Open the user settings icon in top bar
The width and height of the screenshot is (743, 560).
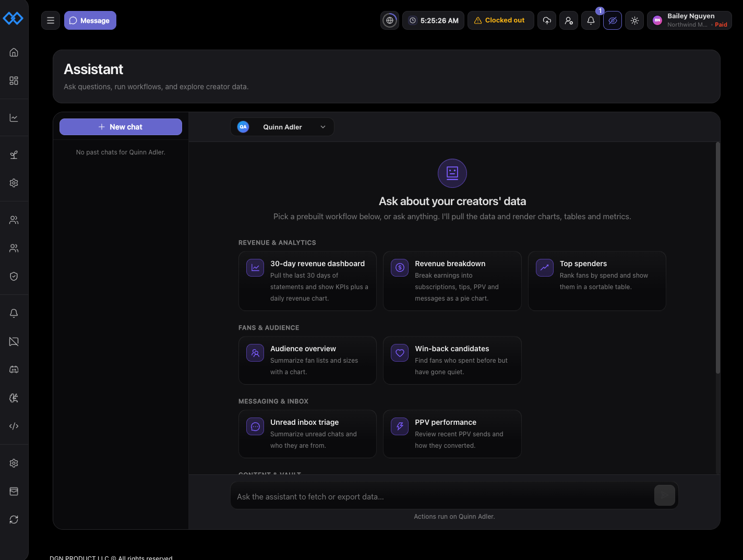pyautogui.click(x=569, y=20)
